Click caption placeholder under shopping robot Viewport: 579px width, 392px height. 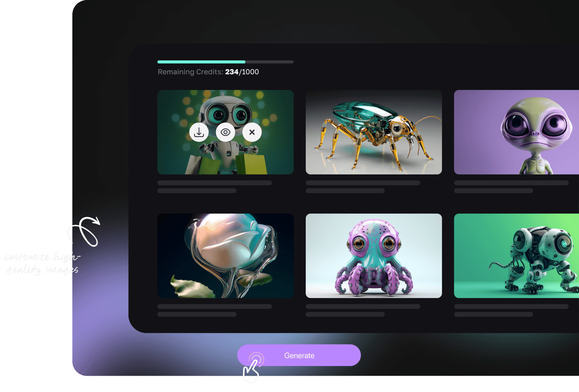pos(214,183)
